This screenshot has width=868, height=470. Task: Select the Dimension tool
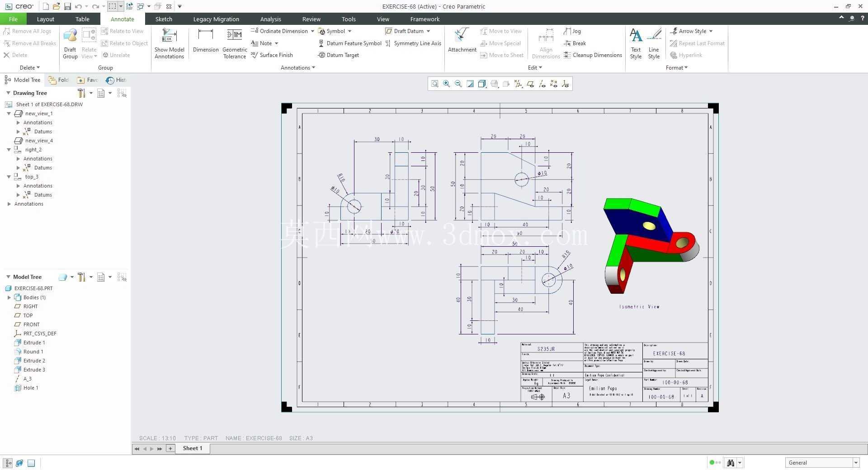coord(206,41)
